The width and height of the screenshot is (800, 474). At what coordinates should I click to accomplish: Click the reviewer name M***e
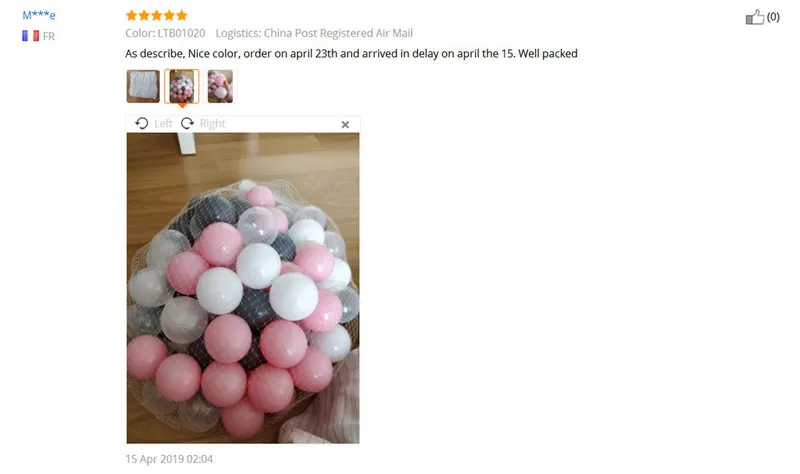point(39,15)
